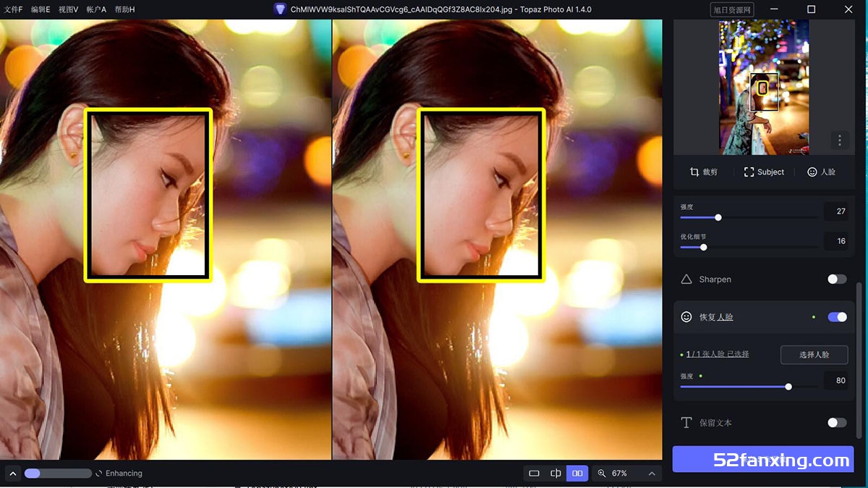Image resolution: width=868 pixels, height=488 pixels.
Task: Click the 优化细节 label
Action: [x=694, y=237]
